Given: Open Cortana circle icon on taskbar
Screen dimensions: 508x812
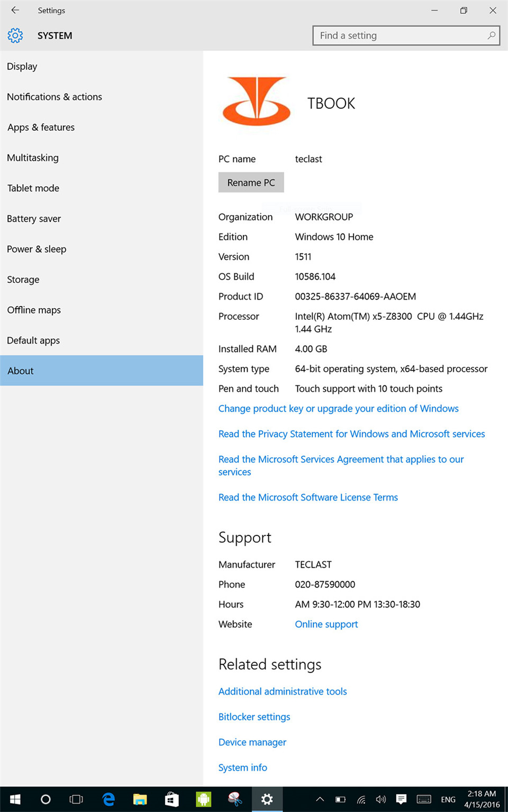Looking at the screenshot, I should tap(46, 799).
